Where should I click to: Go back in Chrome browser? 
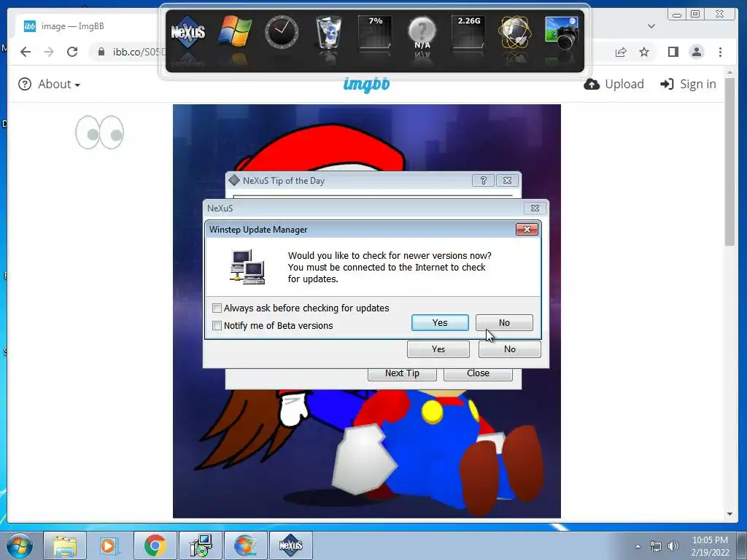tap(26, 52)
